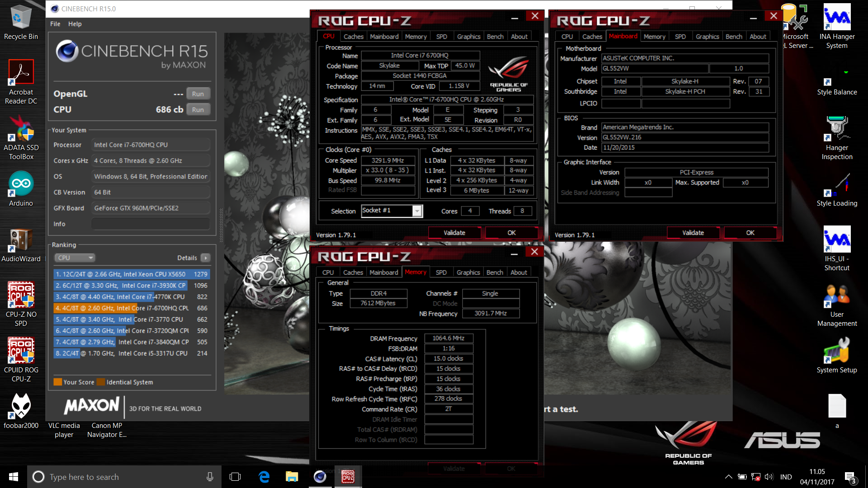Open File Explorer from taskbar

[292, 477]
